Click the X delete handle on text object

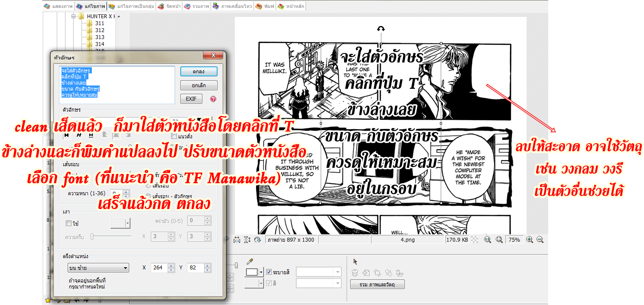pyautogui.click(x=447, y=47)
